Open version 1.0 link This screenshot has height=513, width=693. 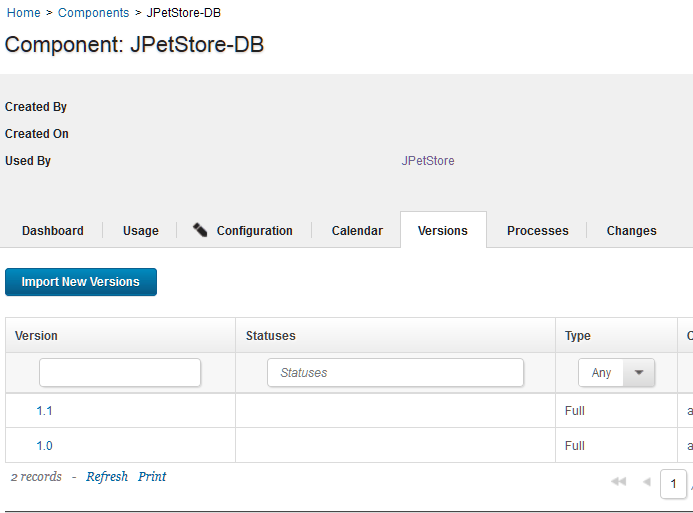[44, 446]
